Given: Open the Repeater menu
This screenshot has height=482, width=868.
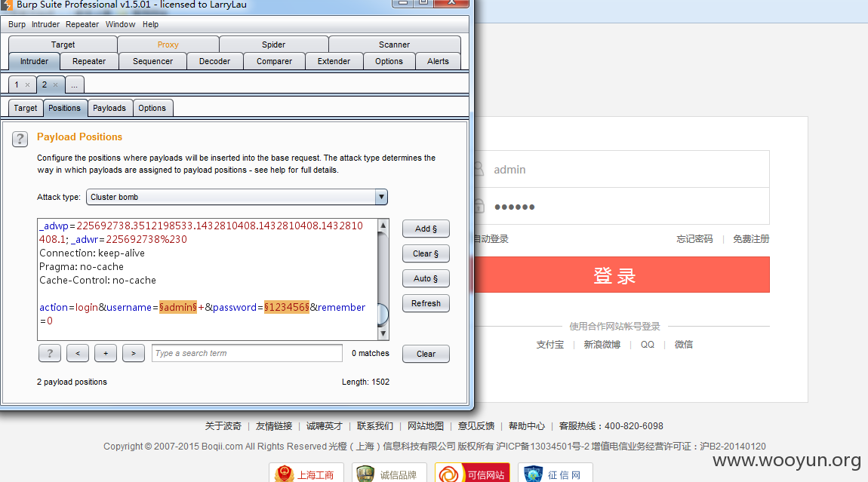Looking at the screenshot, I should (x=82, y=24).
